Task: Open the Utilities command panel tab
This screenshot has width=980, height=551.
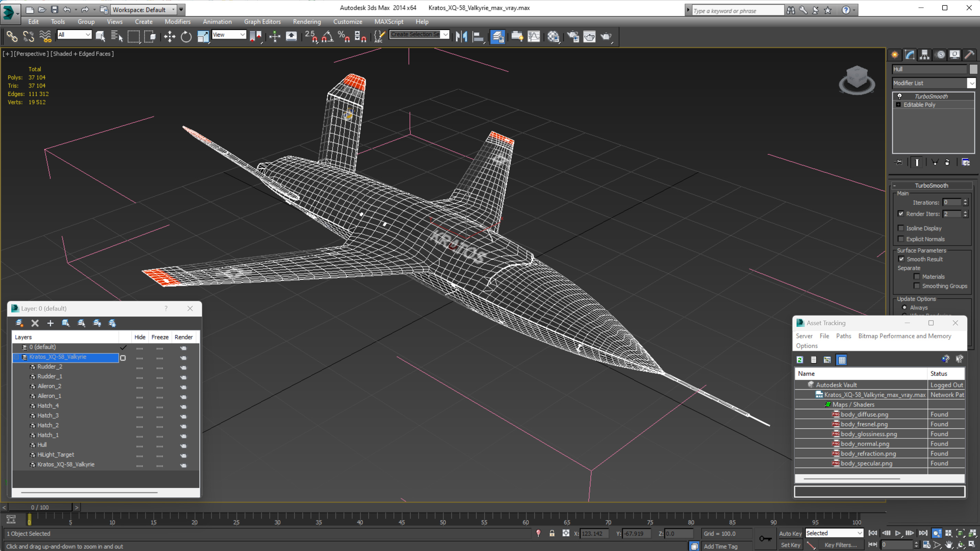Action: click(x=969, y=55)
